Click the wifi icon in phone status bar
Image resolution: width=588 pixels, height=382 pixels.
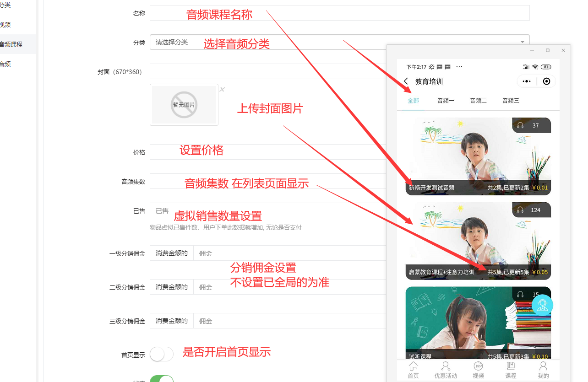point(535,67)
